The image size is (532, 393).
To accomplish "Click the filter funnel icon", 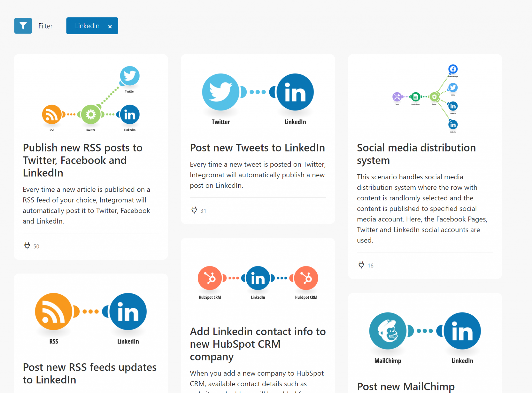I will (x=23, y=26).
